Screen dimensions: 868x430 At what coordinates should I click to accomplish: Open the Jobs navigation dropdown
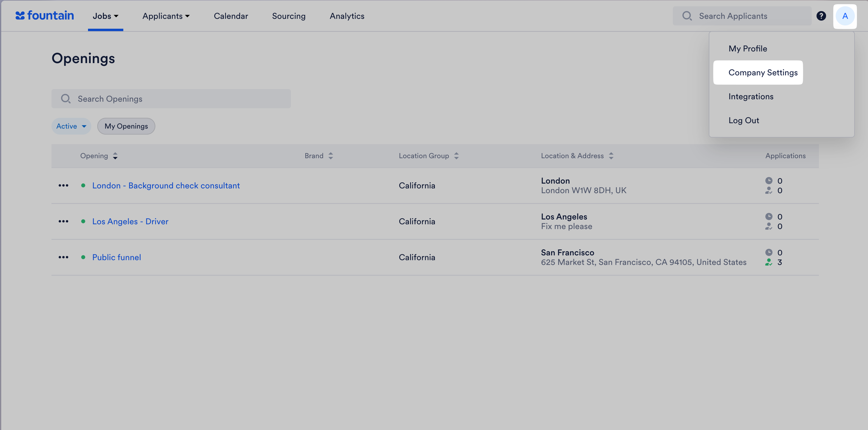(105, 16)
